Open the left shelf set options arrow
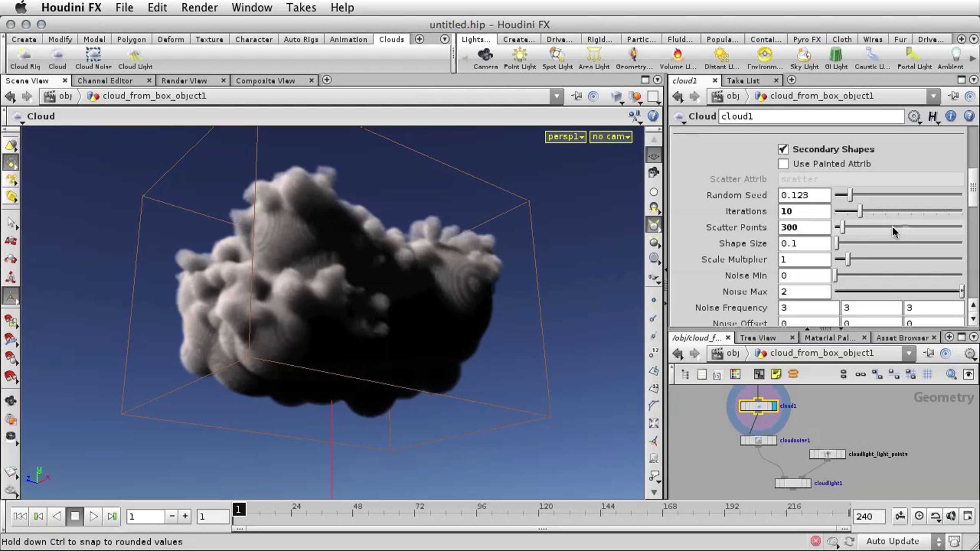The width and height of the screenshot is (980, 551). 445,39
